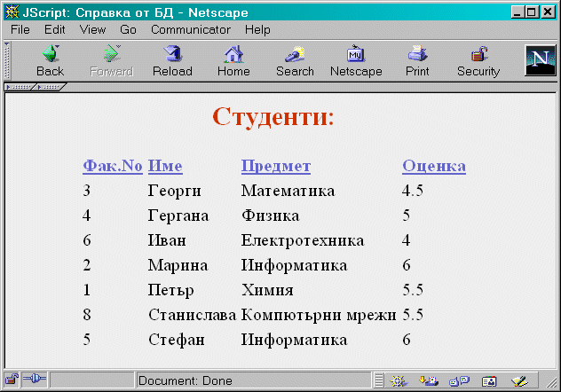
Task: Open My Netscape from the toolbar
Action: coord(356,61)
